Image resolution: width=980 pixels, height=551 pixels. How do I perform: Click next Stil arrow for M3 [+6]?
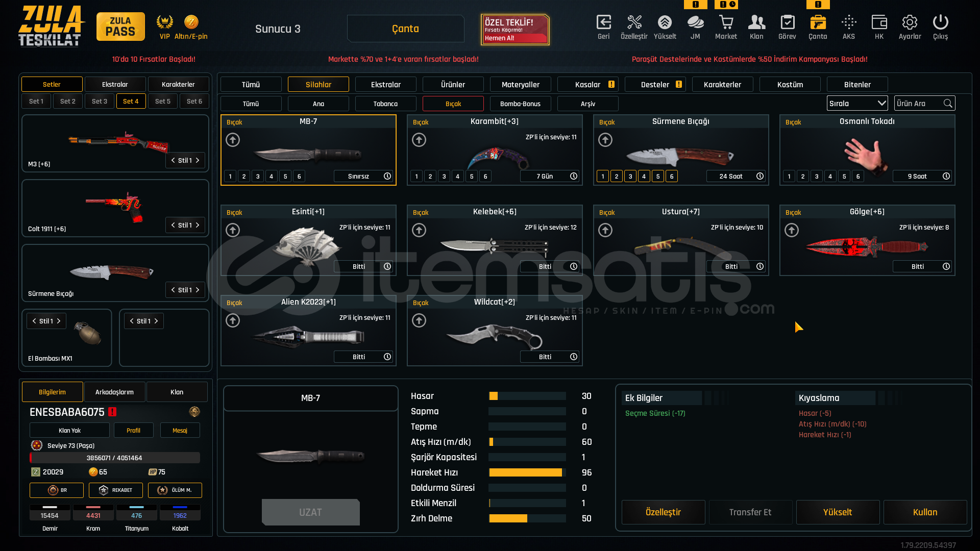click(x=198, y=161)
